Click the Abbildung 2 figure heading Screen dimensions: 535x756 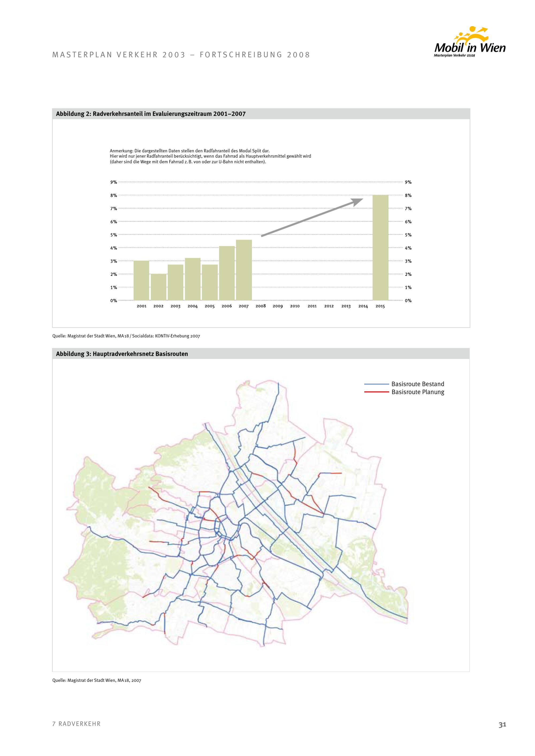[x=151, y=114]
